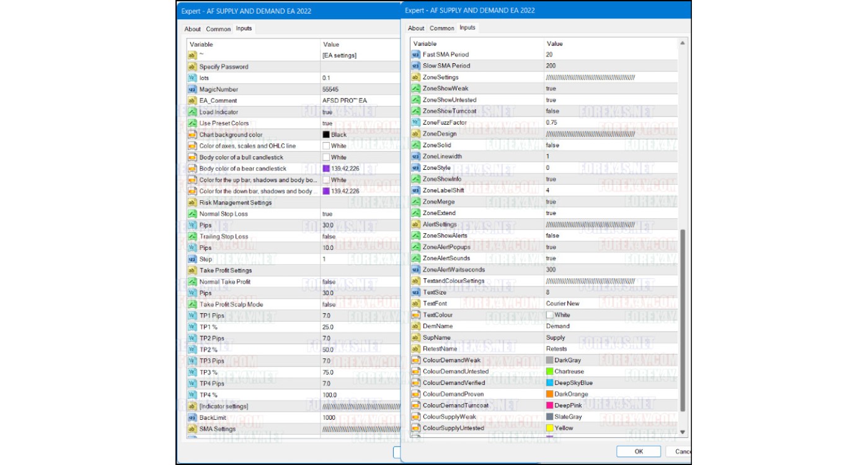Toggle Trailing Stop Loss false value
Viewport: 868px width, 465px height.
[329, 236]
